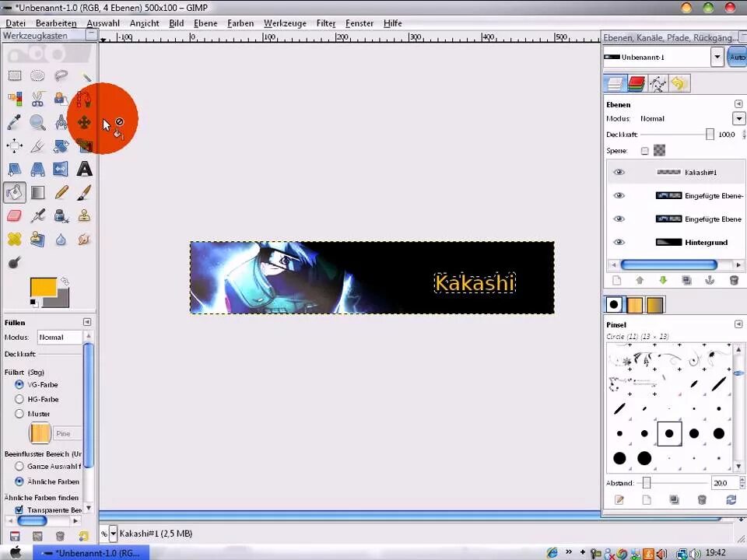This screenshot has width=747, height=560.
Task: Select the Smudge tool
Action: tap(84, 239)
